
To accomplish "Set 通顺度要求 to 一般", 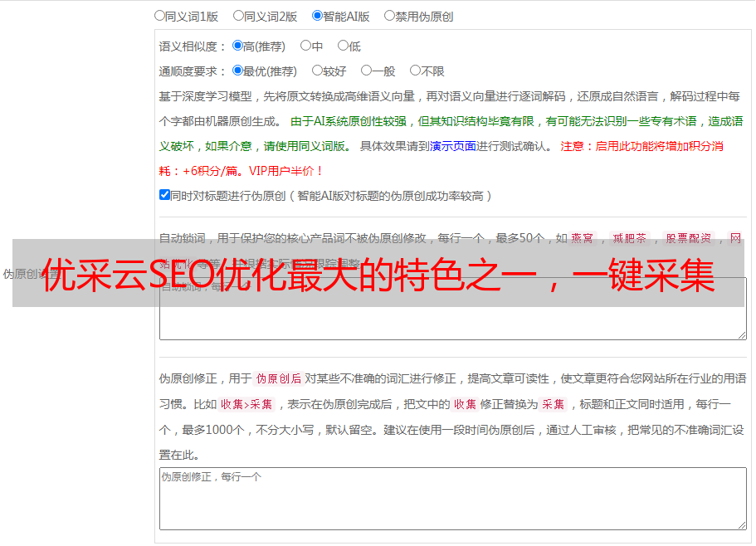I will (367, 71).
